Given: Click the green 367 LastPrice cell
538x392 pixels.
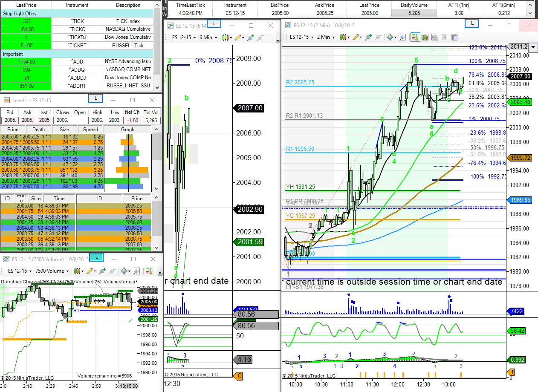Looking at the screenshot, I should coord(26,21).
